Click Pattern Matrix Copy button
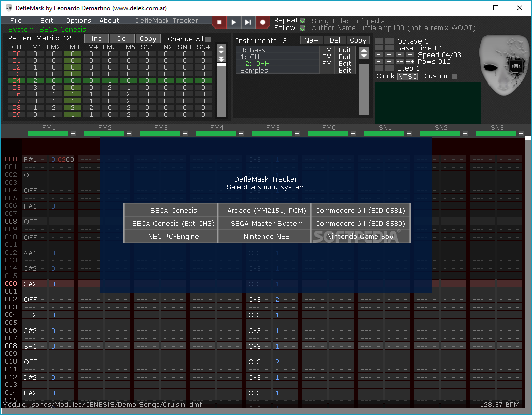 pyautogui.click(x=148, y=39)
